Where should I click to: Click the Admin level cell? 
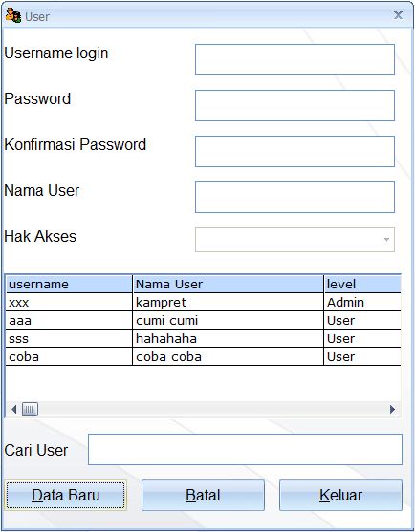(362, 303)
